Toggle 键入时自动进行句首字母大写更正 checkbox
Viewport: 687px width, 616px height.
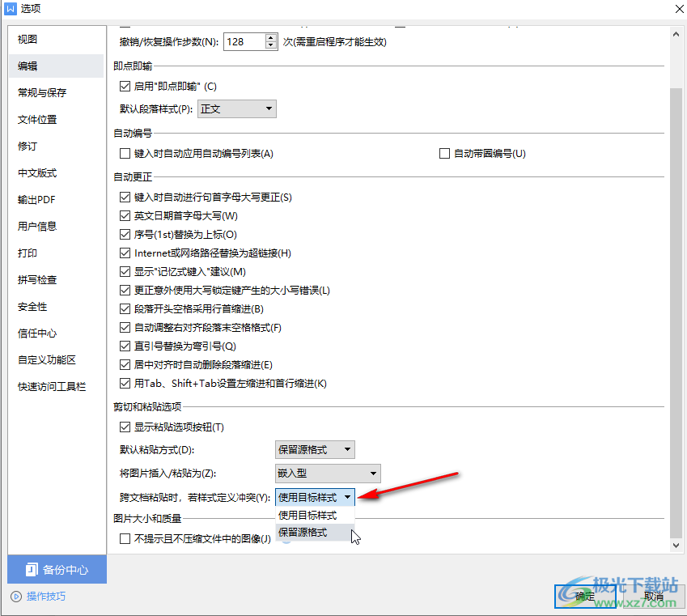[125, 198]
